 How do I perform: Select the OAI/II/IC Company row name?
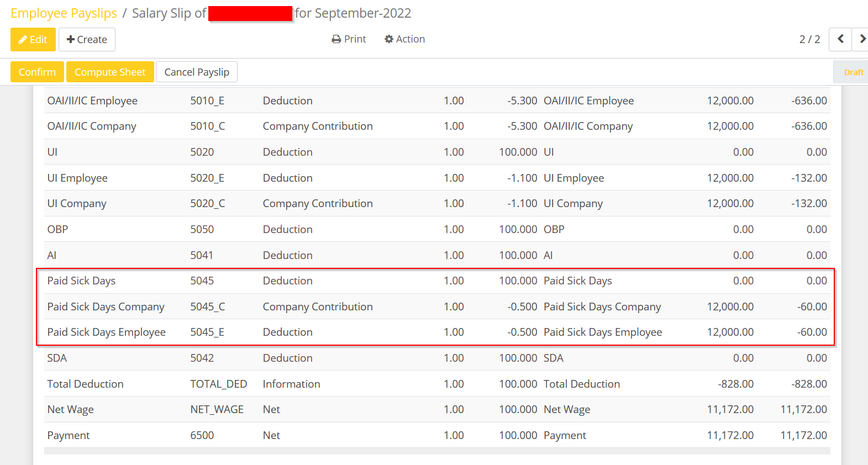click(92, 126)
